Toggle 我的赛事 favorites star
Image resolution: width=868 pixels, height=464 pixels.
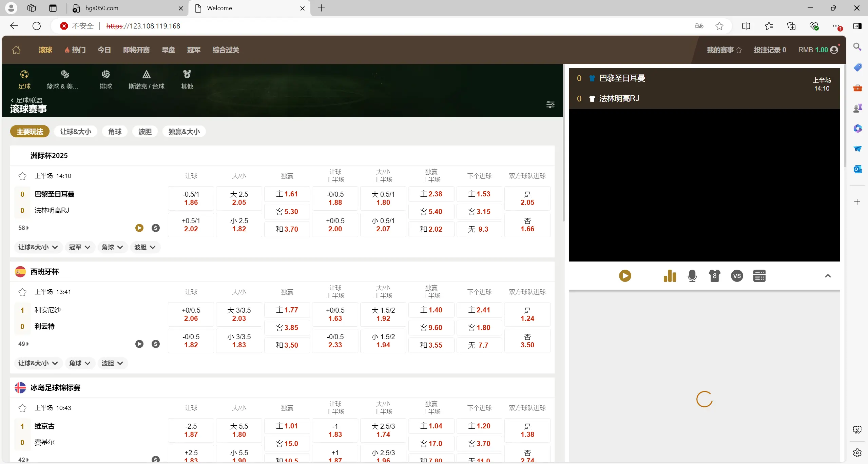pos(739,50)
